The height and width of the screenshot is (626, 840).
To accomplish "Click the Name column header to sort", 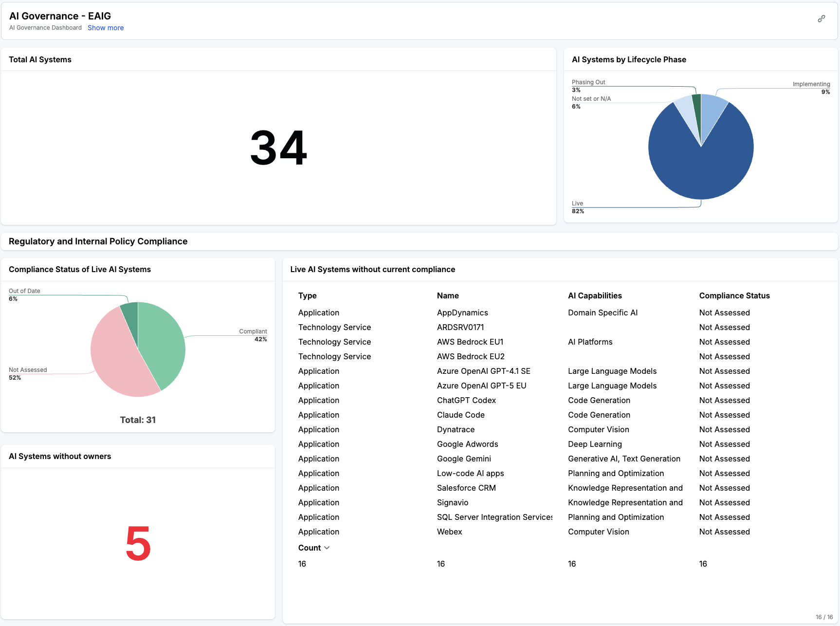I will click(x=447, y=295).
